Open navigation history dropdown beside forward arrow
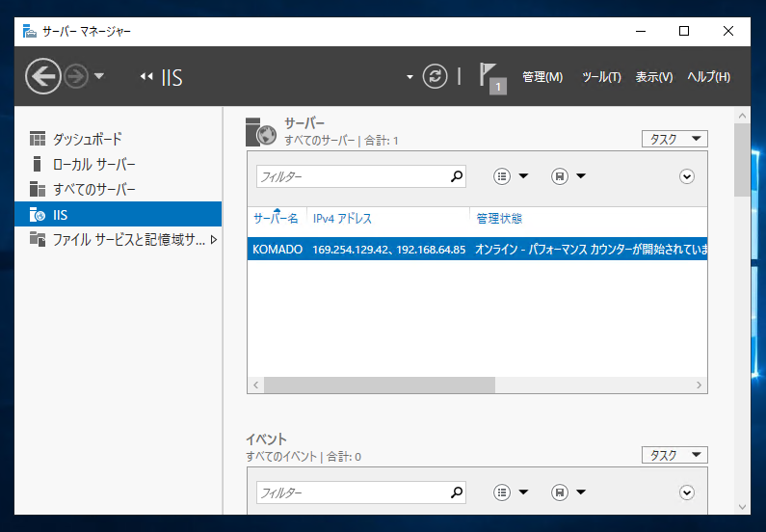This screenshot has width=766, height=532. [x=99, y=76]
